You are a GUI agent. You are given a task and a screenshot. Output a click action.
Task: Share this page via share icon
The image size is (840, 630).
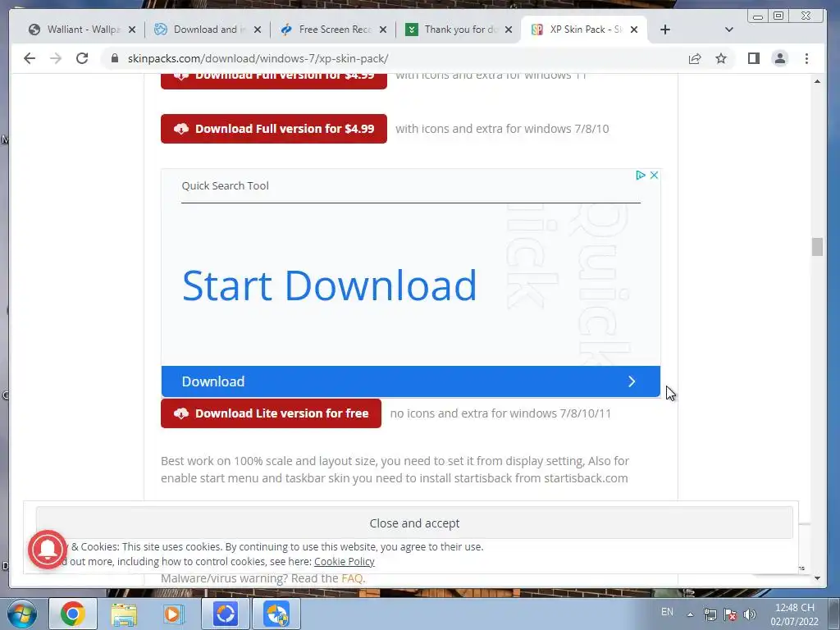point(695,58)
